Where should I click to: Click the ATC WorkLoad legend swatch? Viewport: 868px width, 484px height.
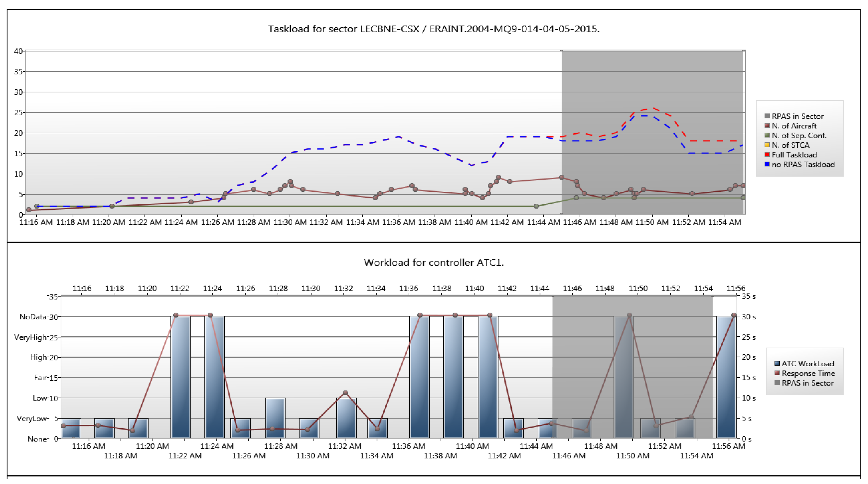click(x=777, y=363)
